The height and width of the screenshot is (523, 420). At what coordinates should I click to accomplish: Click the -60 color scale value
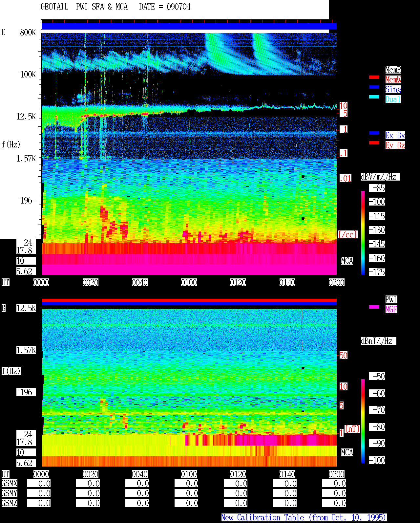[x=377, y=393]
